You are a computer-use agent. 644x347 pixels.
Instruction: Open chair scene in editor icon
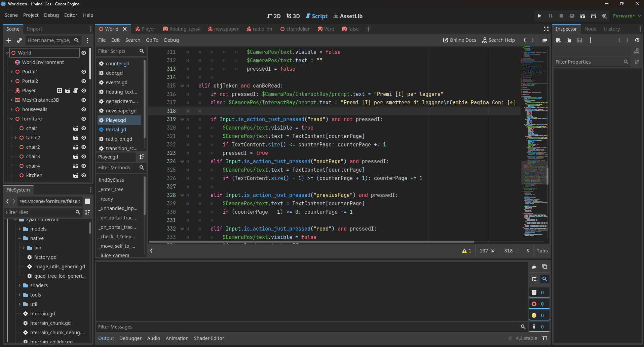point(76,128)
